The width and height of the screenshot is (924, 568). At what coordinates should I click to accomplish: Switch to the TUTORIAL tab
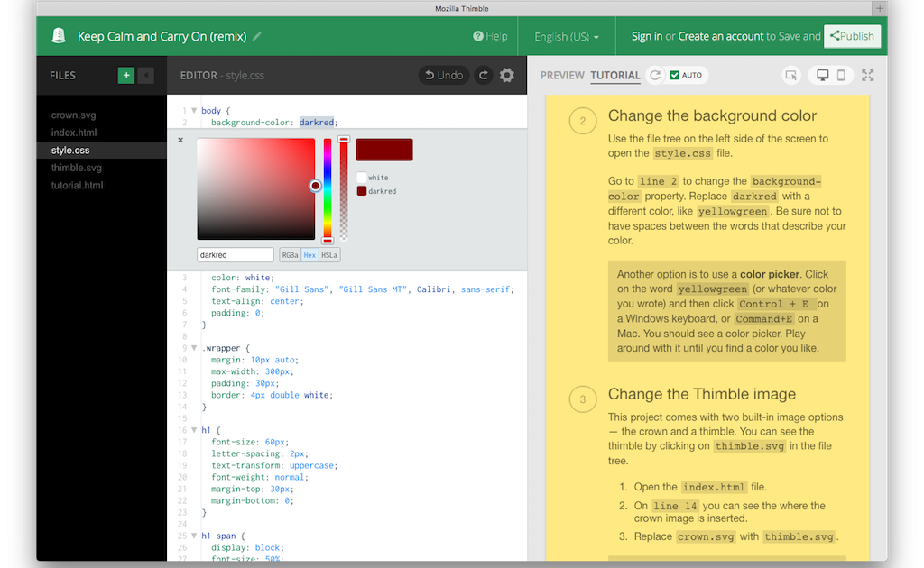(x=614, y=76)
